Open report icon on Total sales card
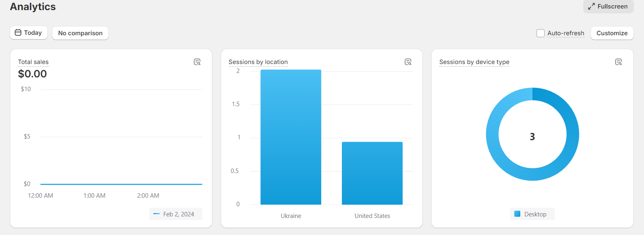Image resolution: width=644 pixels, height=235 pixels. (197, 62)
